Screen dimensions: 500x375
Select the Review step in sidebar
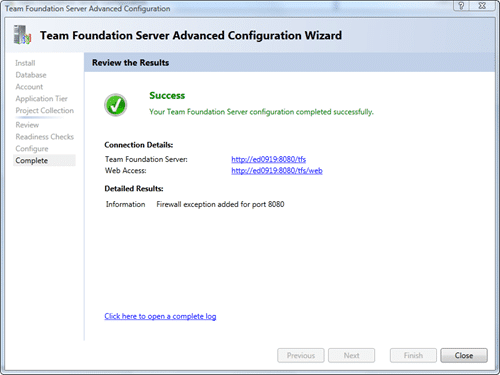click(x=27, y=125)
